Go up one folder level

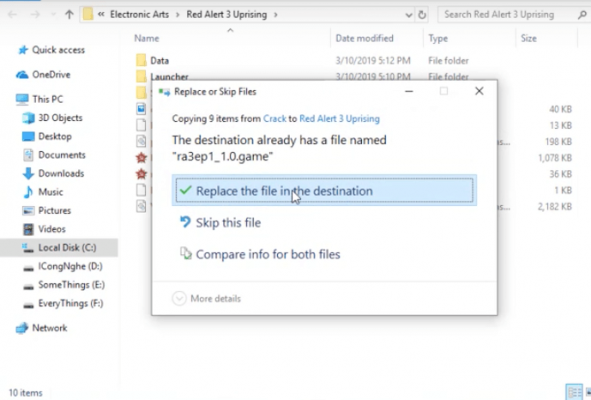69,15
